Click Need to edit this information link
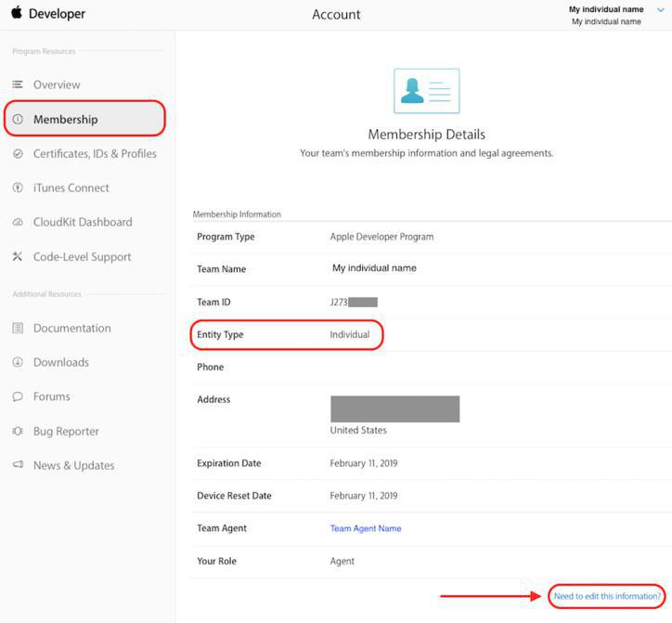Screen dimensions: 672x623 click(607, 596)
